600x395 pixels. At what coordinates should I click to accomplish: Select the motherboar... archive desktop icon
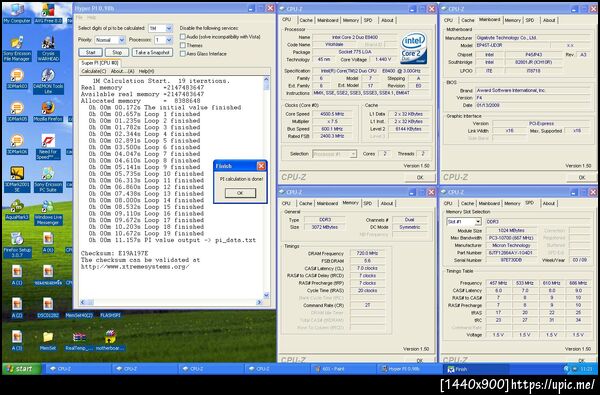point(110,341)
